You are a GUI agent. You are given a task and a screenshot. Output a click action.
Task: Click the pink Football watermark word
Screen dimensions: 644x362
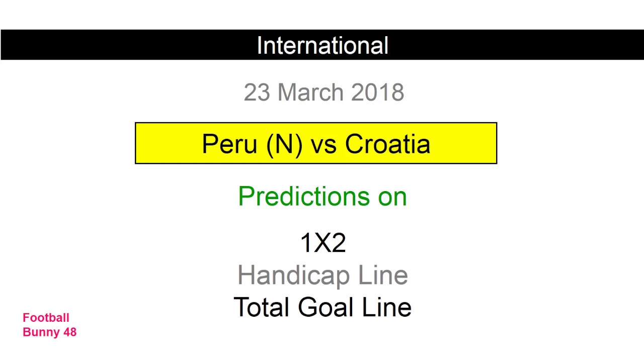[46, 318]
